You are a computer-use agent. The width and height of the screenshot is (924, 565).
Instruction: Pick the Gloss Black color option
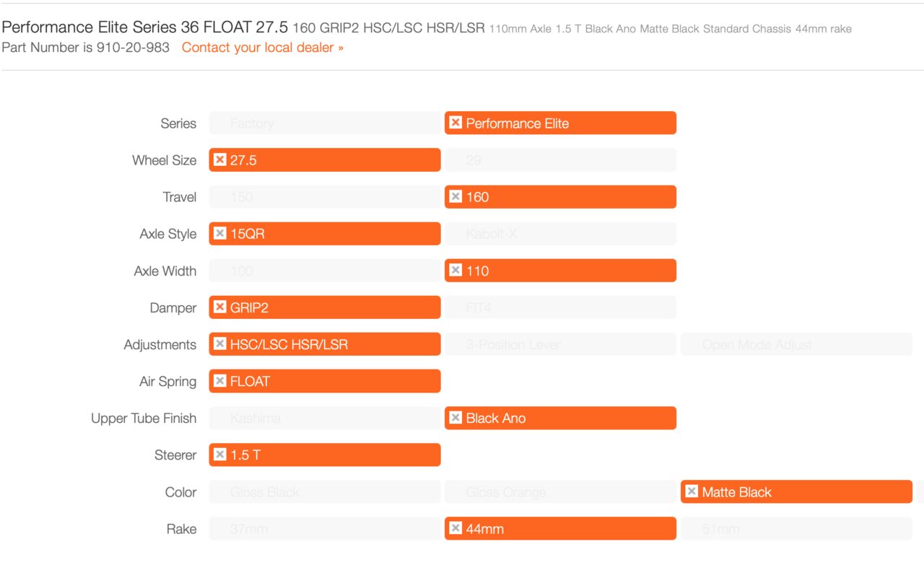pos(325,491)
